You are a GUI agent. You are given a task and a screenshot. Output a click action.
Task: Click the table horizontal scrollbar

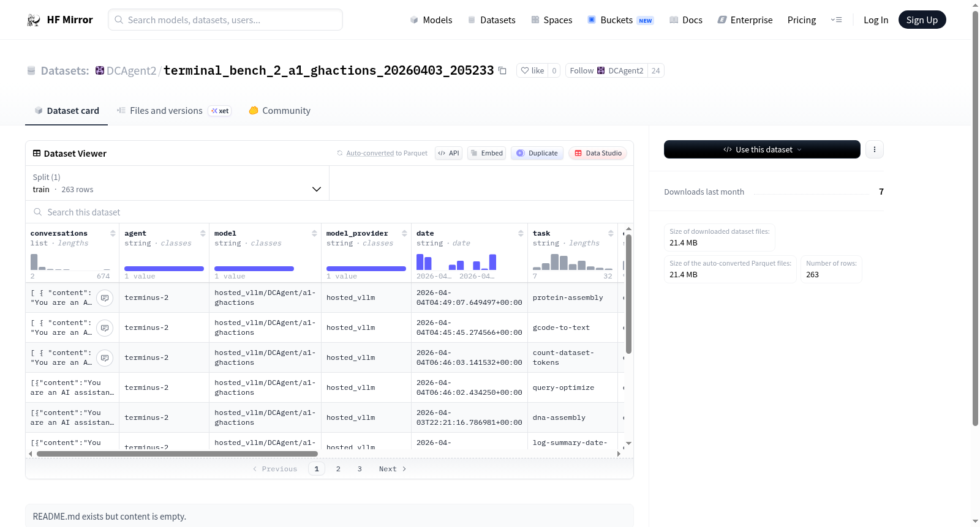point(177,454)
